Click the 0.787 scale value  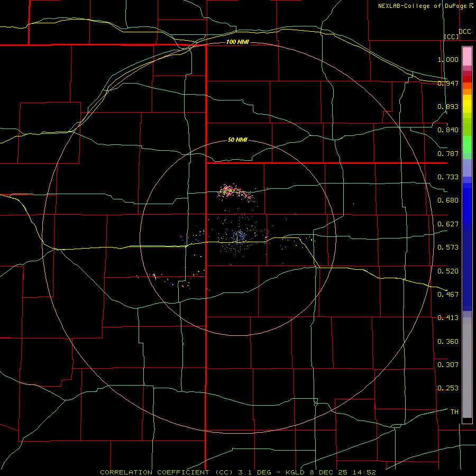pos(448,153)
